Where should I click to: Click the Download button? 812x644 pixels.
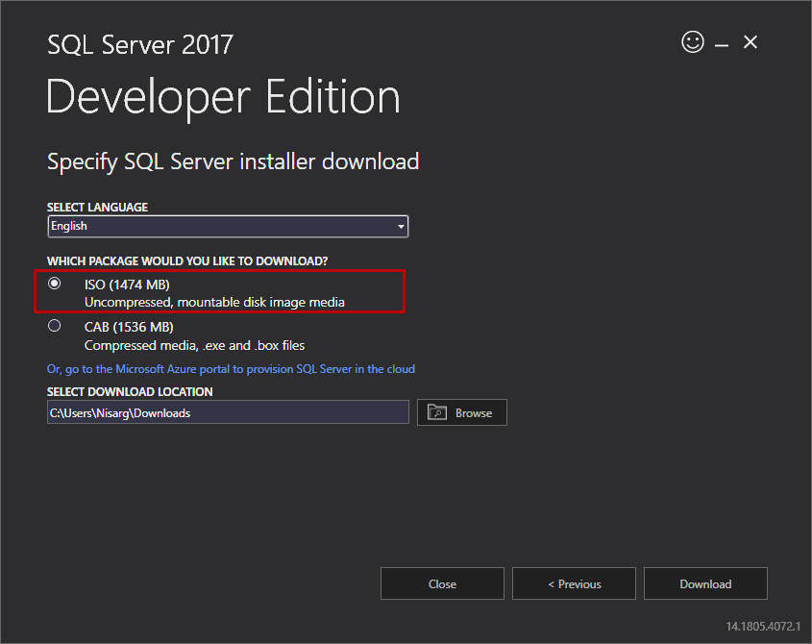click(705, 583)
